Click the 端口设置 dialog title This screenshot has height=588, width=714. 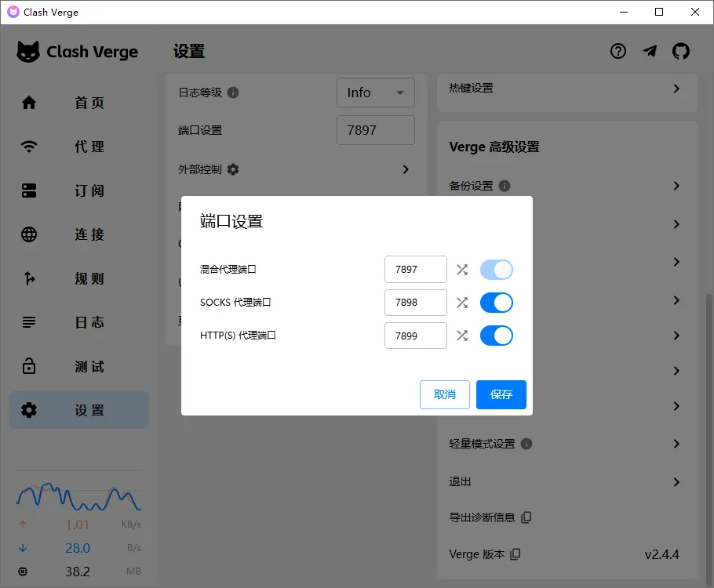coord(231,222)
